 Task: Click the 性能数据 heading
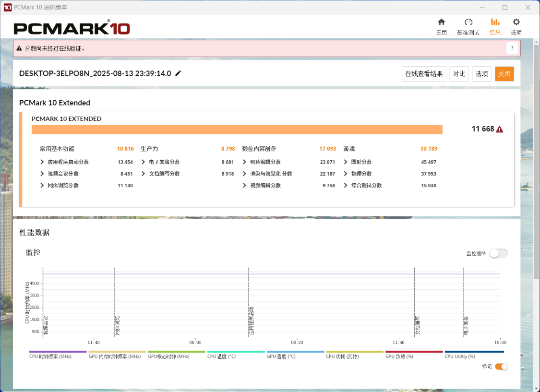(35, 233)
